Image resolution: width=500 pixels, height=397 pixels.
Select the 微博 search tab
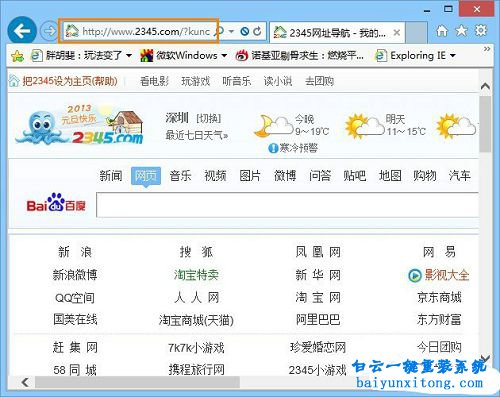pos(285,176)
